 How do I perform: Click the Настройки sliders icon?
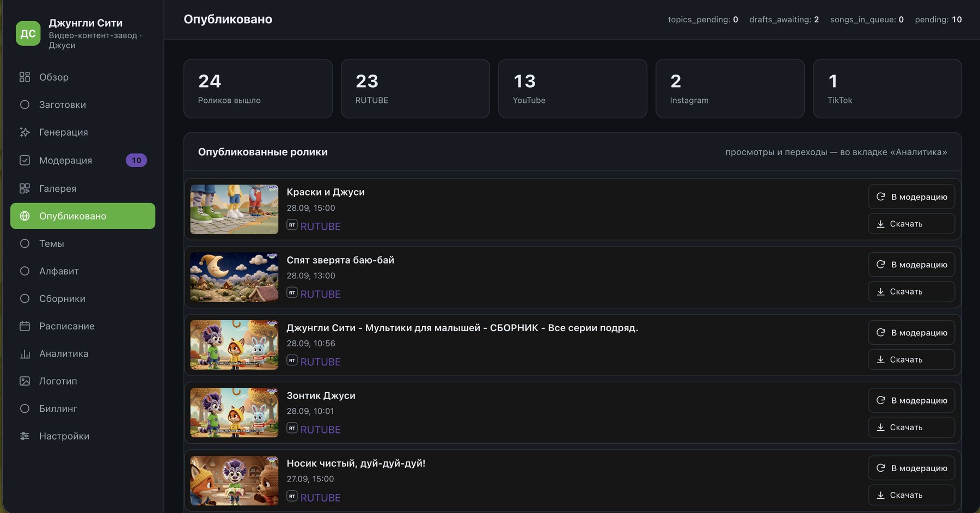point(24,436)
